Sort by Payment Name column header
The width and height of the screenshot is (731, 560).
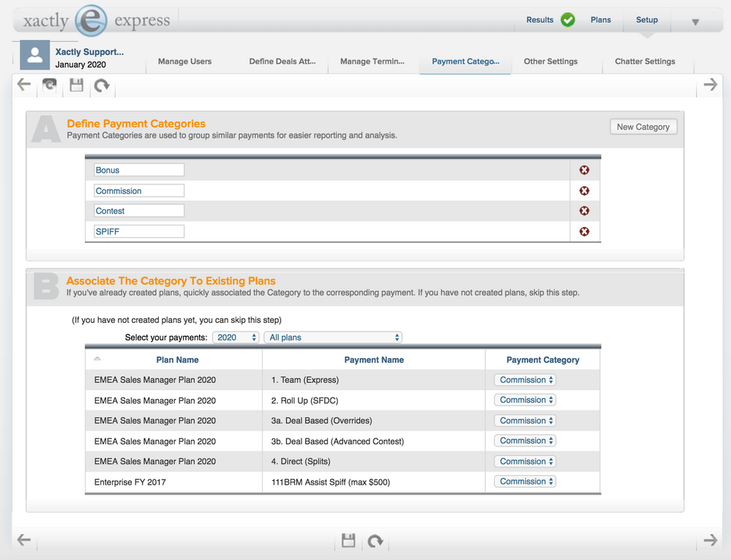pos(374,360)
